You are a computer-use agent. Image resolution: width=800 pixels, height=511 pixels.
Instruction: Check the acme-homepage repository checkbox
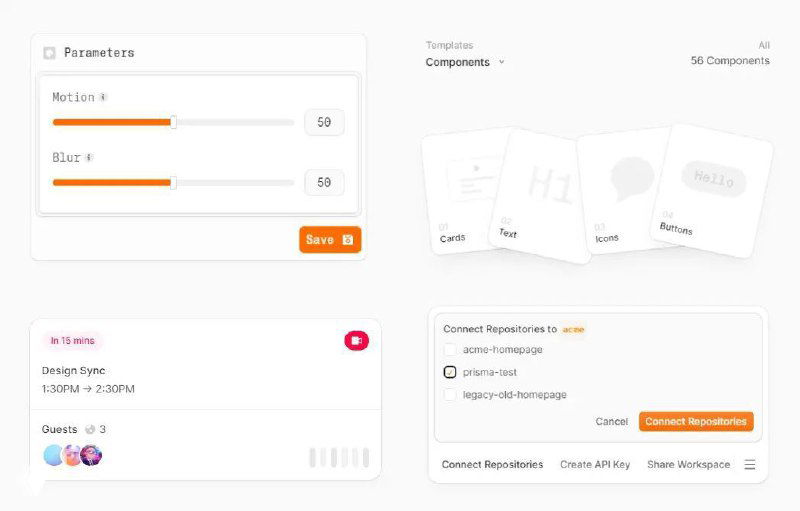tap(449, 350)
